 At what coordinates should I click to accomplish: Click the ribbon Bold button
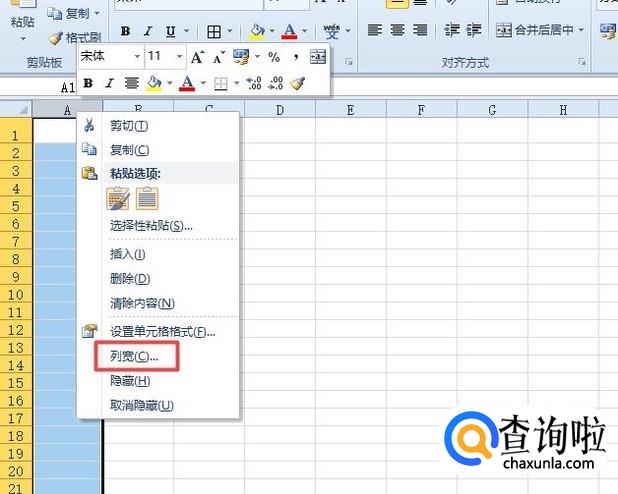click(125, 31)
